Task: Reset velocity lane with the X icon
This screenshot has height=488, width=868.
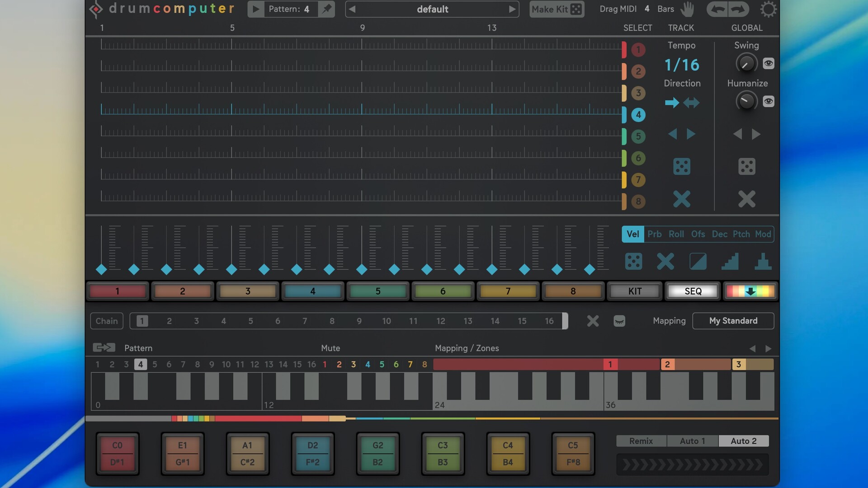Action: [665, 262]
